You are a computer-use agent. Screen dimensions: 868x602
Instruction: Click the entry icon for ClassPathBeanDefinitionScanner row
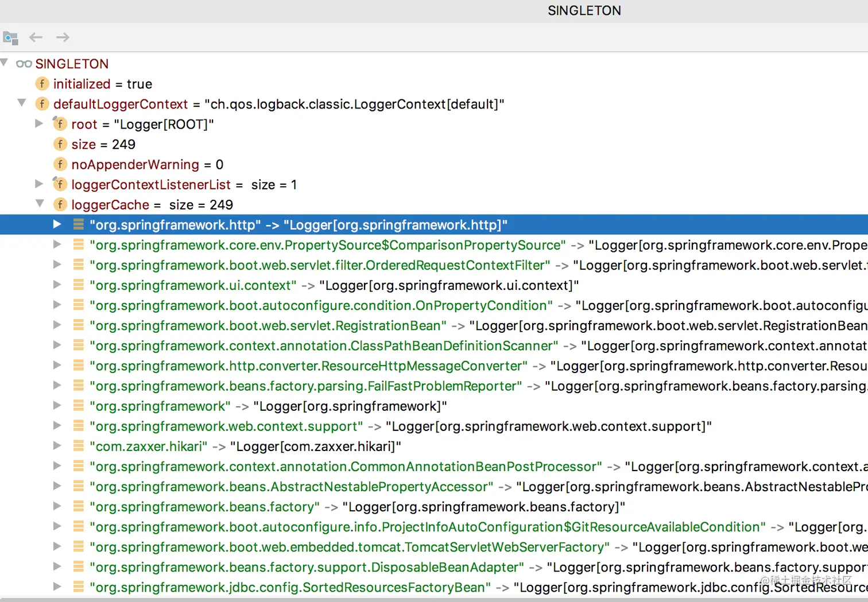pyautogui.click(x=79, y=345)
